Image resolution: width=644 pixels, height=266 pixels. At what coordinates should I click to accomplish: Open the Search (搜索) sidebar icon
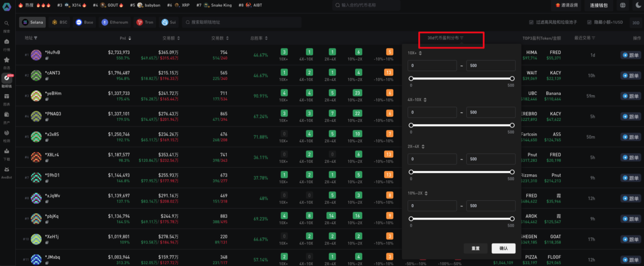[6, 23]
